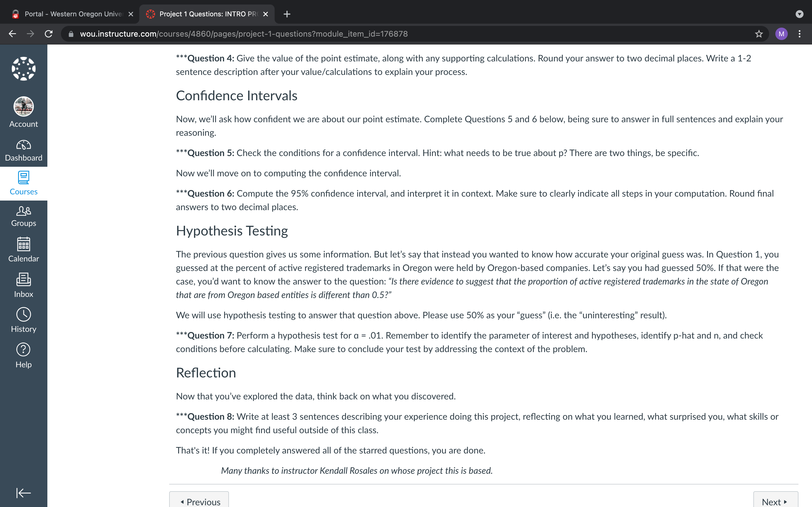Open the Chrome profile M avatar

(x=781, y=34)
